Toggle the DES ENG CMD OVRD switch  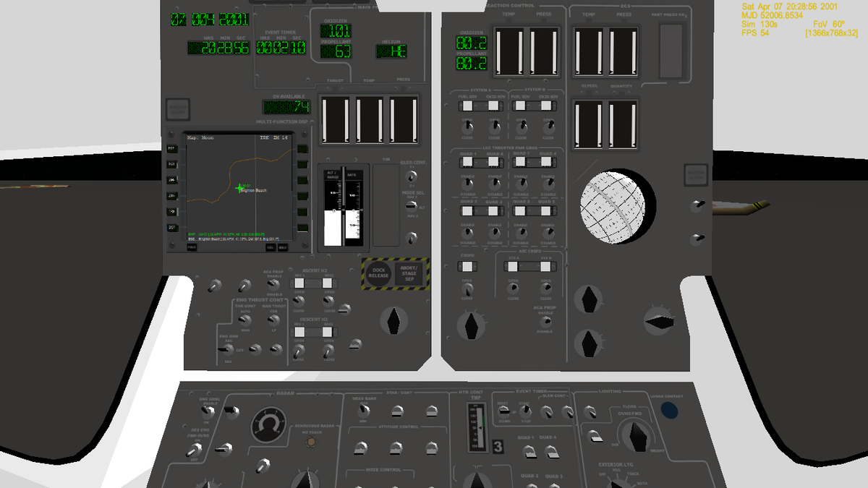[x=193, y=450]
